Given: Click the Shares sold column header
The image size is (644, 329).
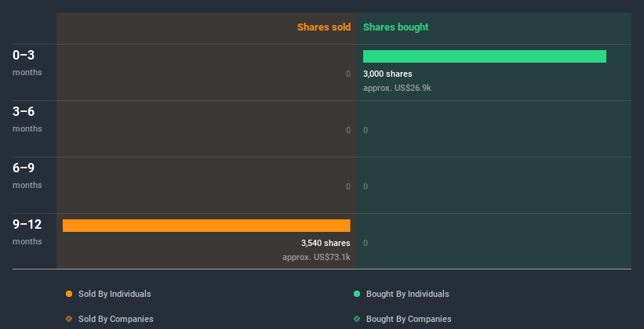Looking at the screenshot, I should pos(324,27).
